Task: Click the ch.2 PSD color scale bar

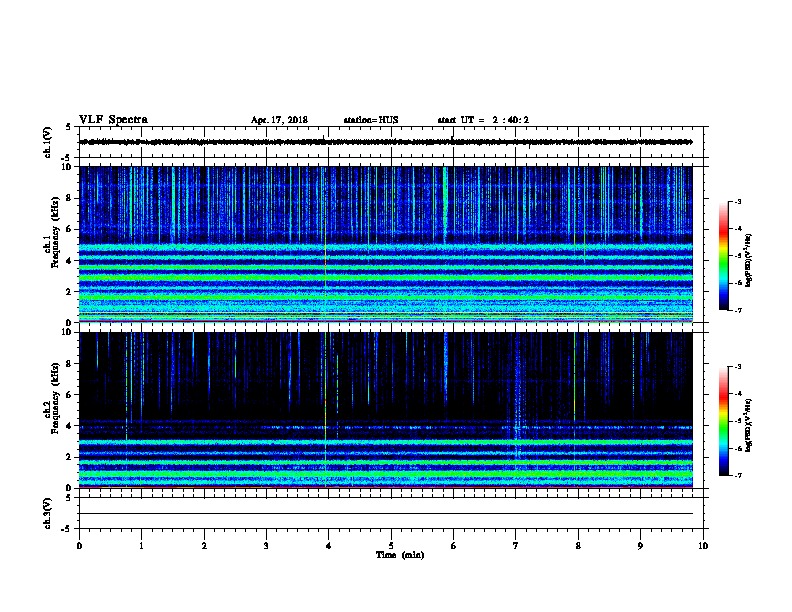Action: (724, 421)
